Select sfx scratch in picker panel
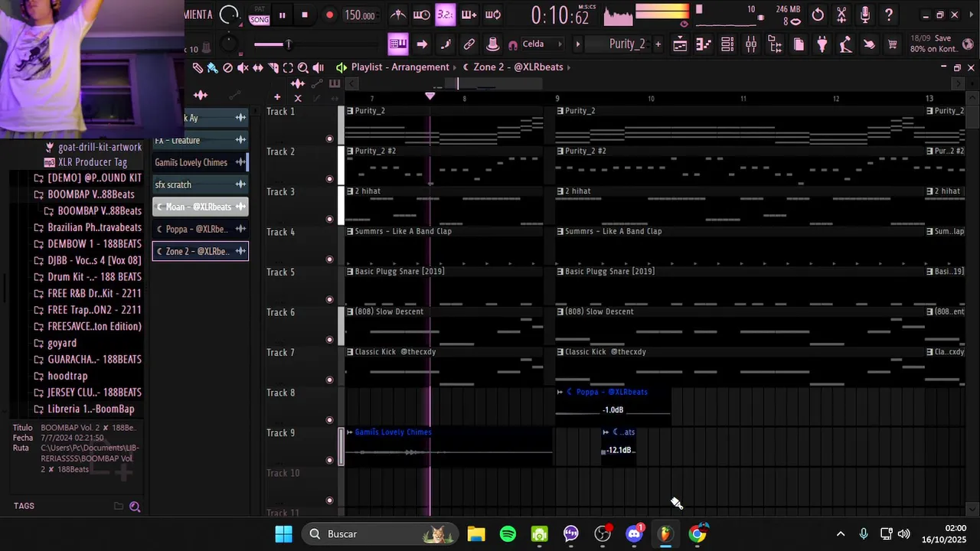Viewport: 980px width, 551px height. [201, 184]
